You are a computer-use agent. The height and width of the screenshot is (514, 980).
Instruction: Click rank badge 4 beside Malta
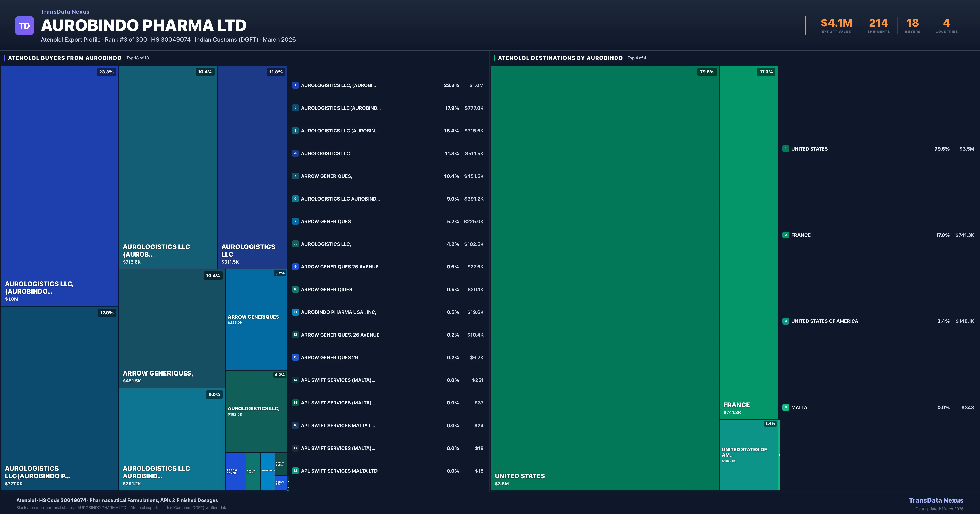pyautogui.click(x=786, y=407)
